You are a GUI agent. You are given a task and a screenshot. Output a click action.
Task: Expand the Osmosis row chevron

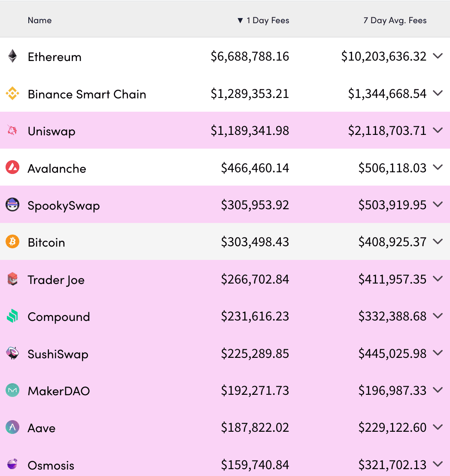coord(438,464)
